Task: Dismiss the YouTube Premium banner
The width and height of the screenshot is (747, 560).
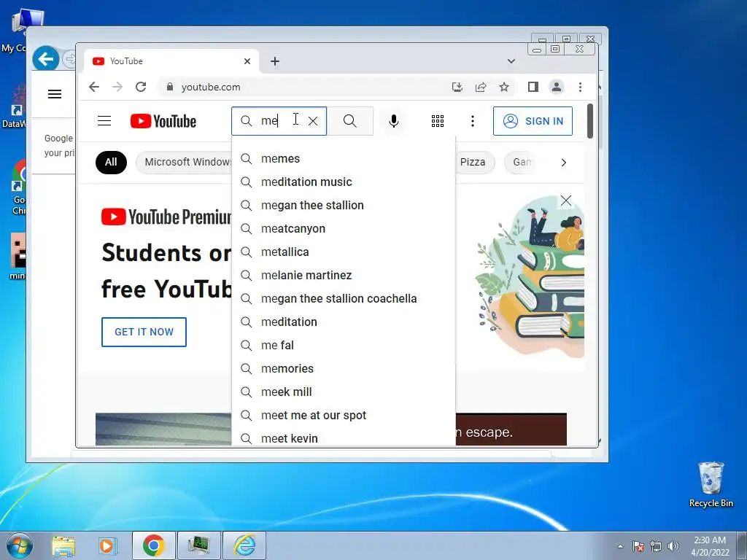Action: click(566, 201)
